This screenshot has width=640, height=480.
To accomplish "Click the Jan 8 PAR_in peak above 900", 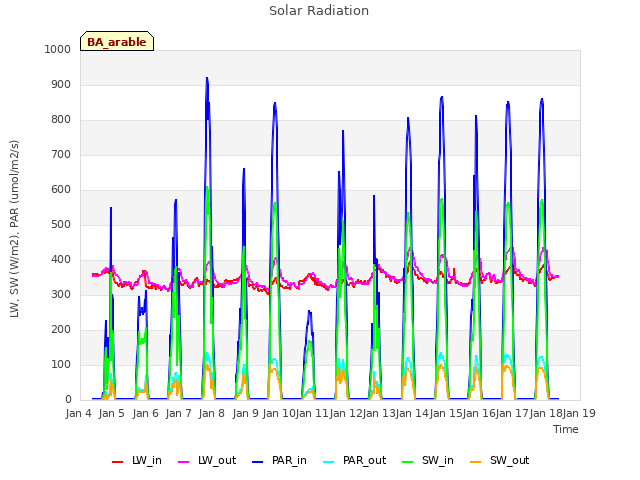I will pyautogui.click(x=207, y=78).
